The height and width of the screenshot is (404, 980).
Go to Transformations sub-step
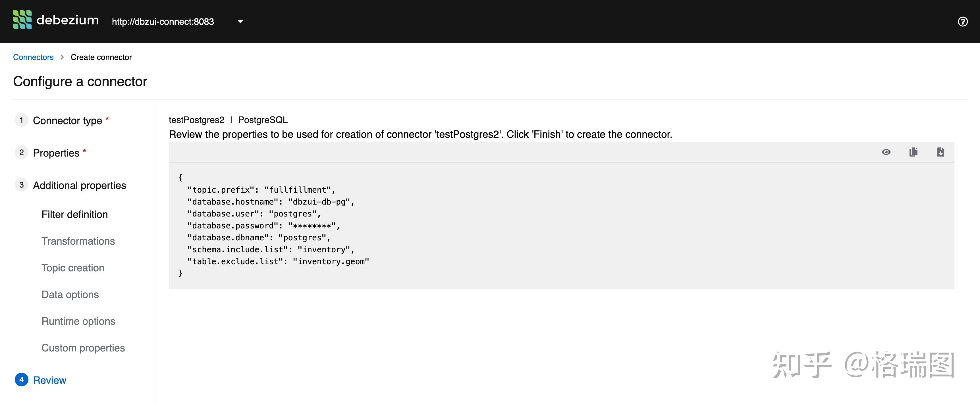(78, 241)
